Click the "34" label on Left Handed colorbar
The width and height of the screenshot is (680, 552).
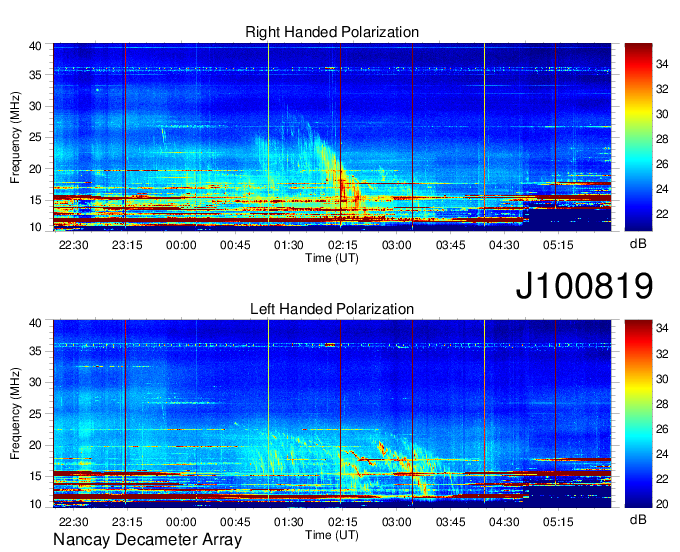coord(662,329)
